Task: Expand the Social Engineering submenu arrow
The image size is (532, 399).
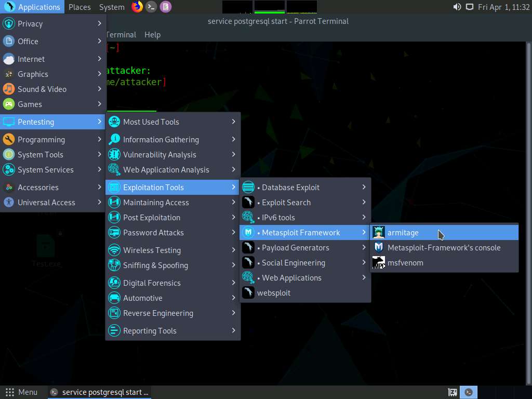Action: (x=364, y=263)
